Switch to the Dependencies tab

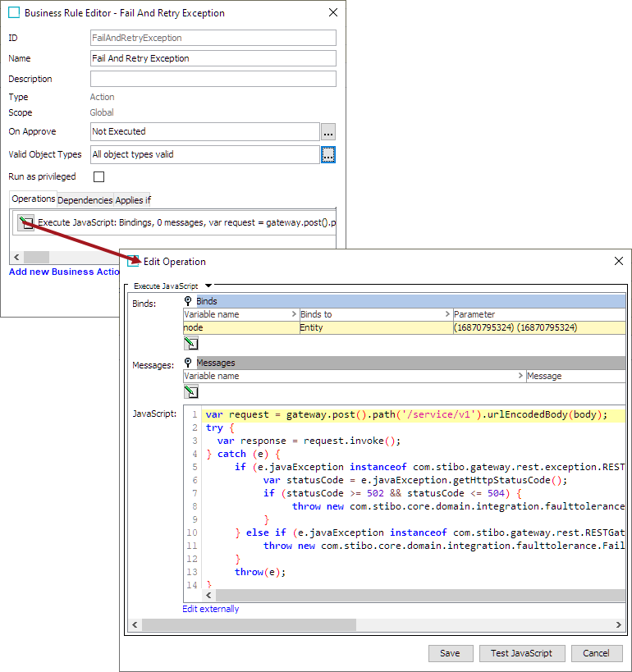[x=85, y=200]
